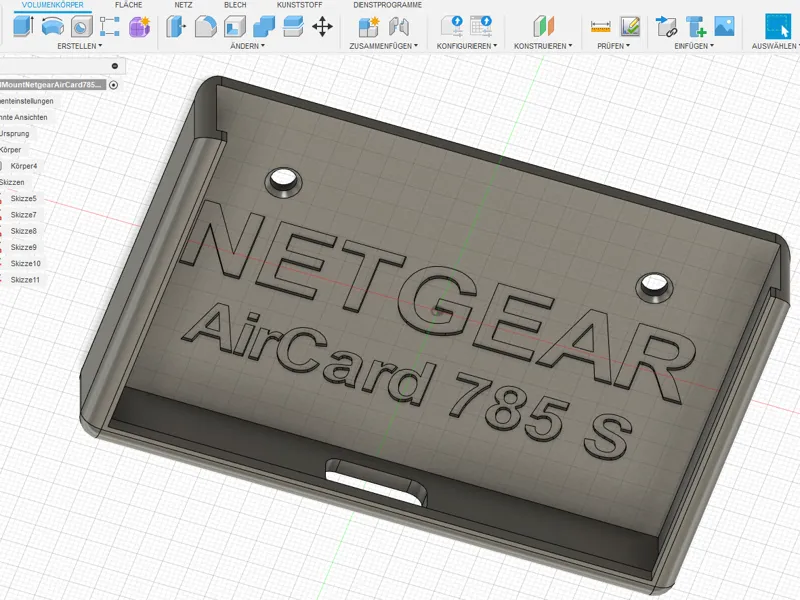Image resolution: width=800 pixels, height=600 pixels.
Task: Click the left mounting hole near NETGEAR's N
Action: coord(284,182)
